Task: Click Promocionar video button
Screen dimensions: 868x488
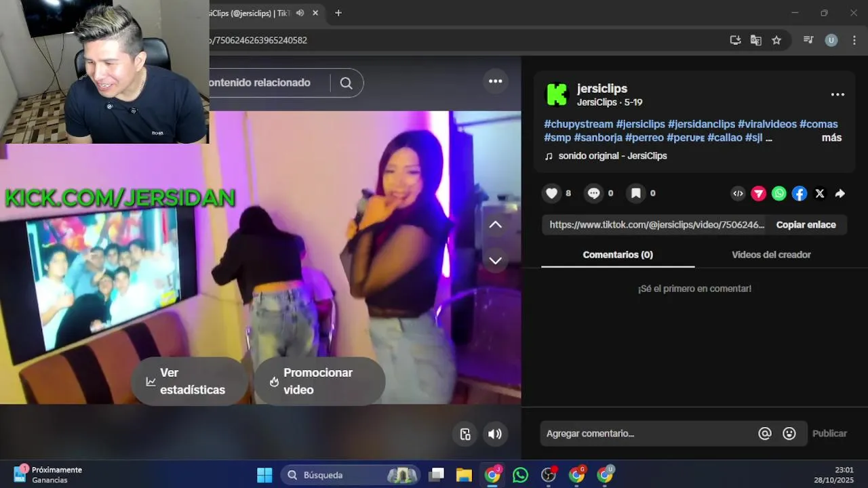Action: coord(319,382)
